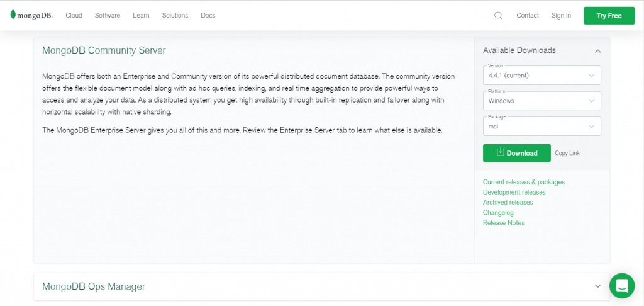Click the Copy Link text
This screenshot has height=306, width=644.
pyautogui.click(x=567, y=153)
